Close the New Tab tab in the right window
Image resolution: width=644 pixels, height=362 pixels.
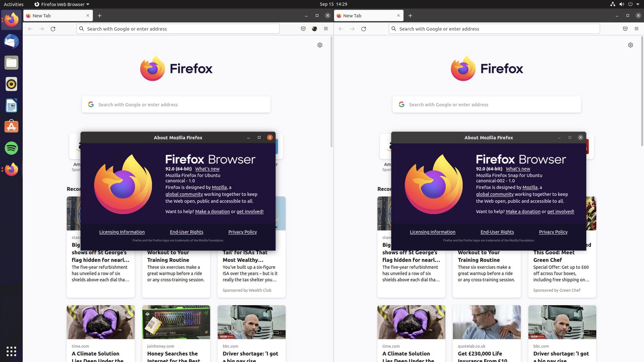point(398,16)
